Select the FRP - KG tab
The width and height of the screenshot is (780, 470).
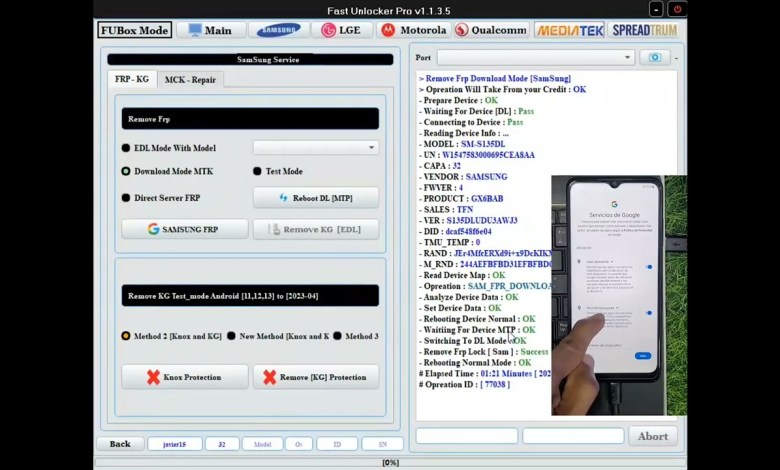132,79
